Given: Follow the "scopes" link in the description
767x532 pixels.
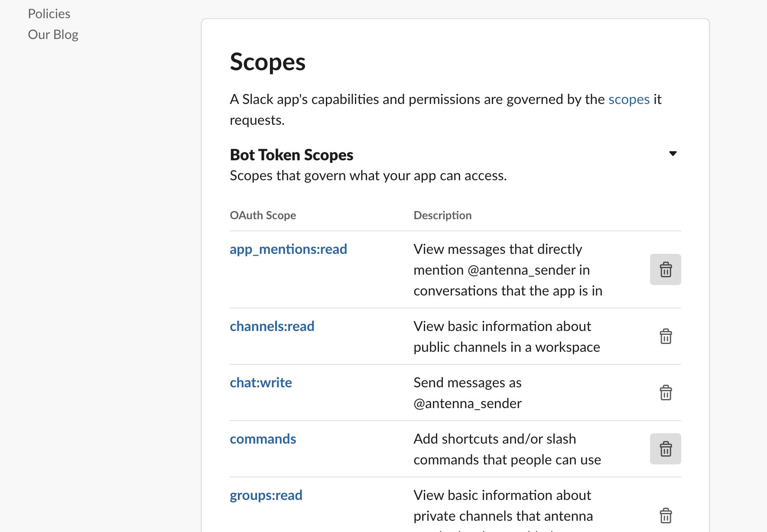Looking at the screenshot, I should click(629, 99).
